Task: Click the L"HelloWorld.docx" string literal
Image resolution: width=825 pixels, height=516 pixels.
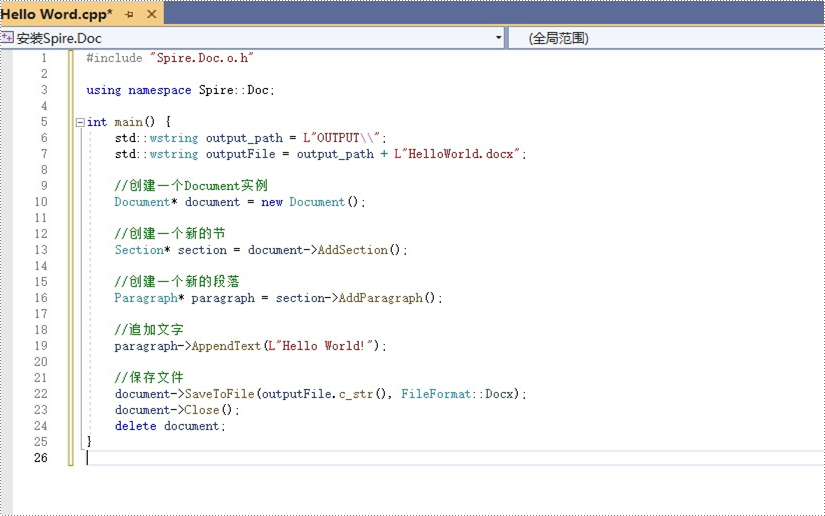Action: (457, 154)
